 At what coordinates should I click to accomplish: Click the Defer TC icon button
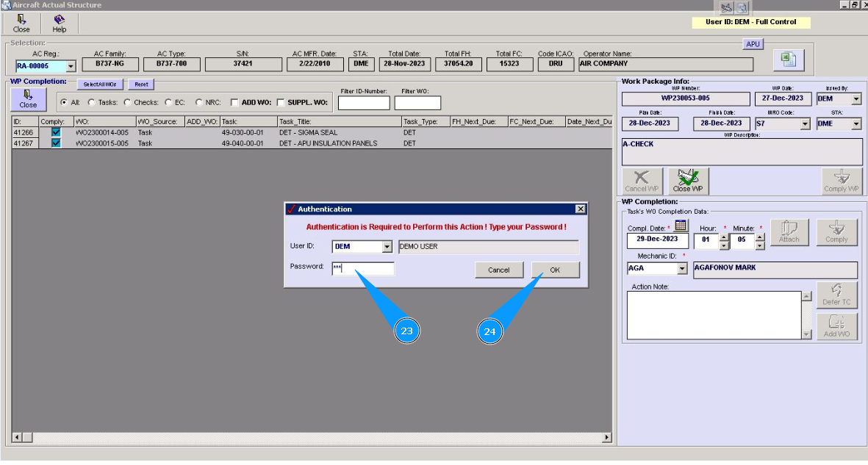(x=836, y=295)
